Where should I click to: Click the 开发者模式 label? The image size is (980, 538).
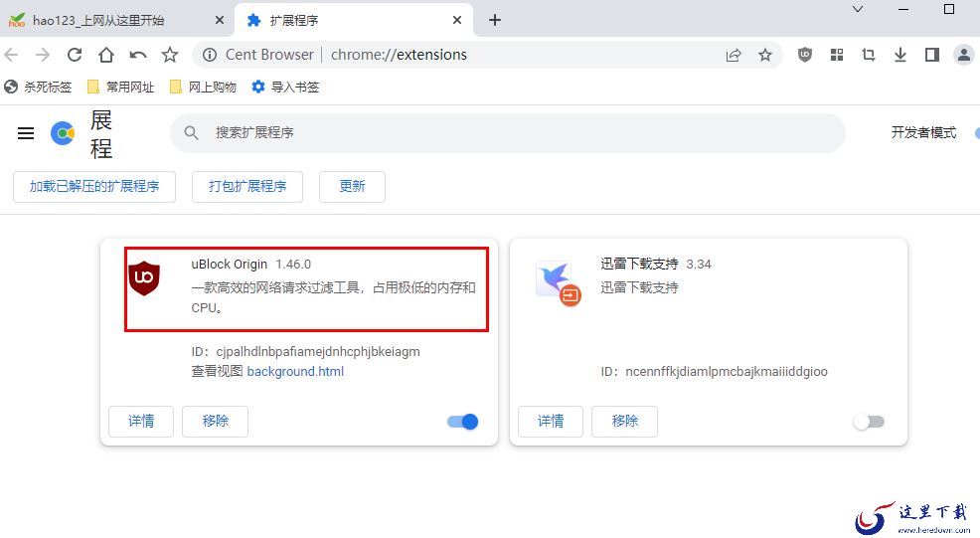click(x=923, y=132)
